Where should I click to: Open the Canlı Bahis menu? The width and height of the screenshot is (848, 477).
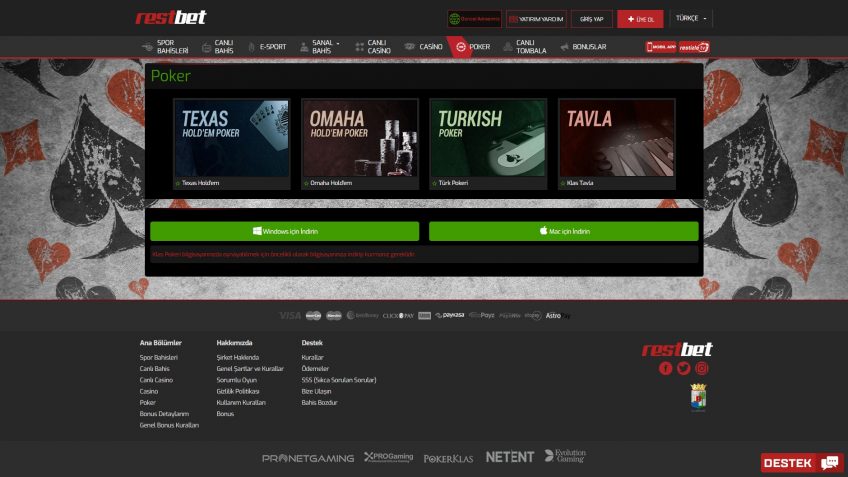tap(217, 47)
